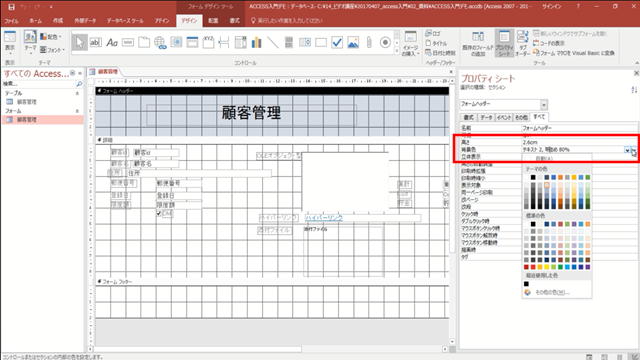The width and height of the screenshot is (640, 360).
Task: Pick the Web Browser control icon
Action: (176, 42)
